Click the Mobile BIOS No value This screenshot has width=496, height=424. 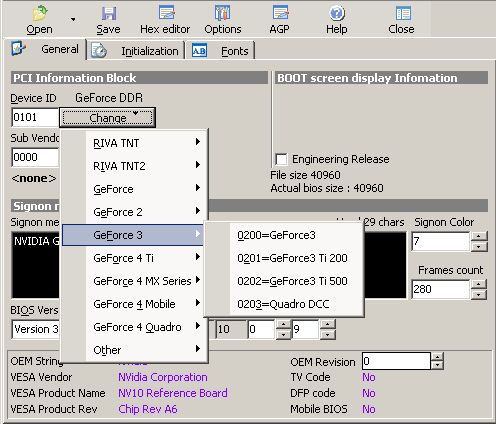(x=369, y=409)
